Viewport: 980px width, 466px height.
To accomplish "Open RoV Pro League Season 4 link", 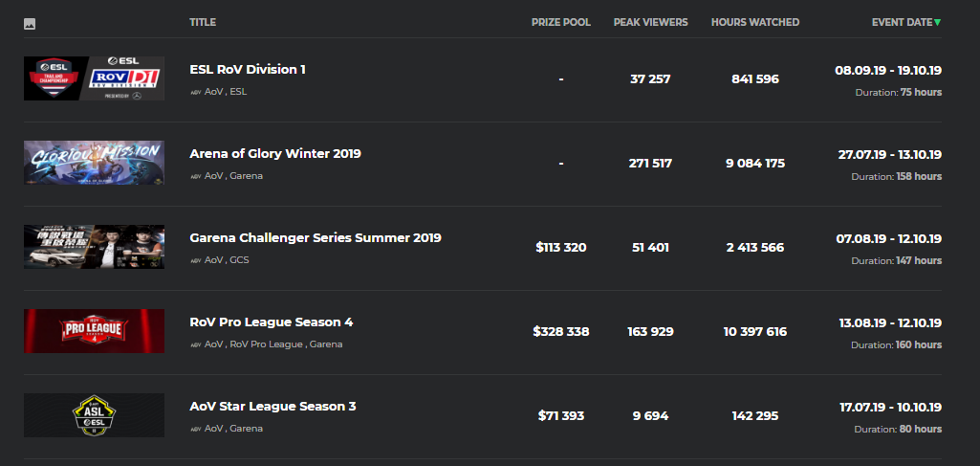I will click(272, 322).
